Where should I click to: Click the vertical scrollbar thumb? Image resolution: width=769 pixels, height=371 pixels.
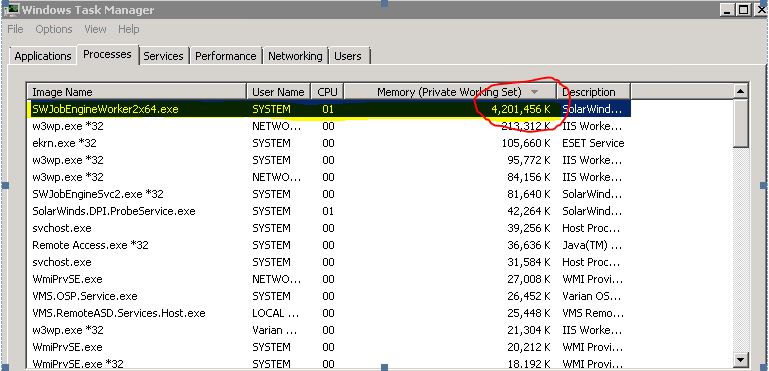[741, 123]
